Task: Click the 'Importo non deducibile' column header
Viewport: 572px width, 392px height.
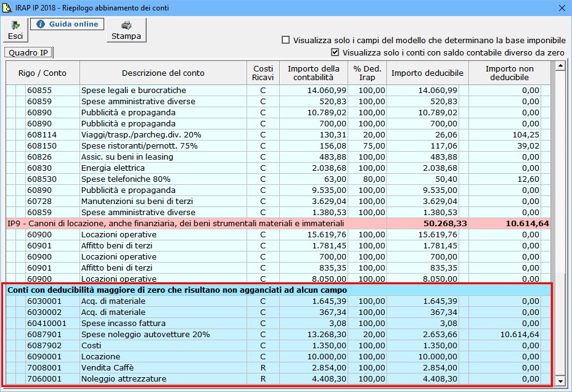Action: [x=509, y=73]
